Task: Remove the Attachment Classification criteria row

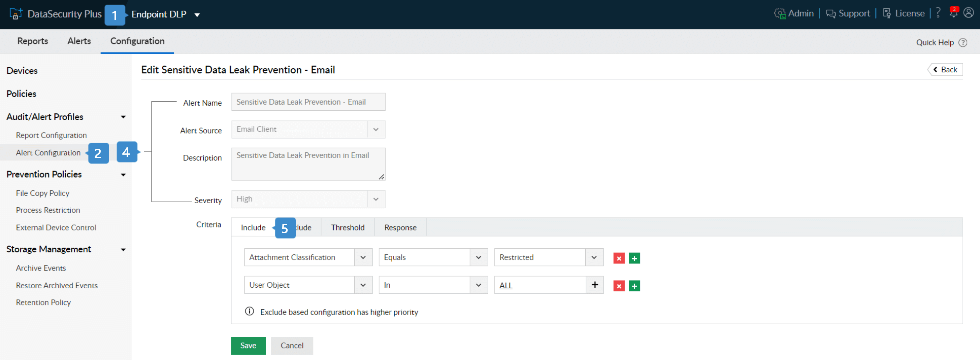Action: pos(619,258)
